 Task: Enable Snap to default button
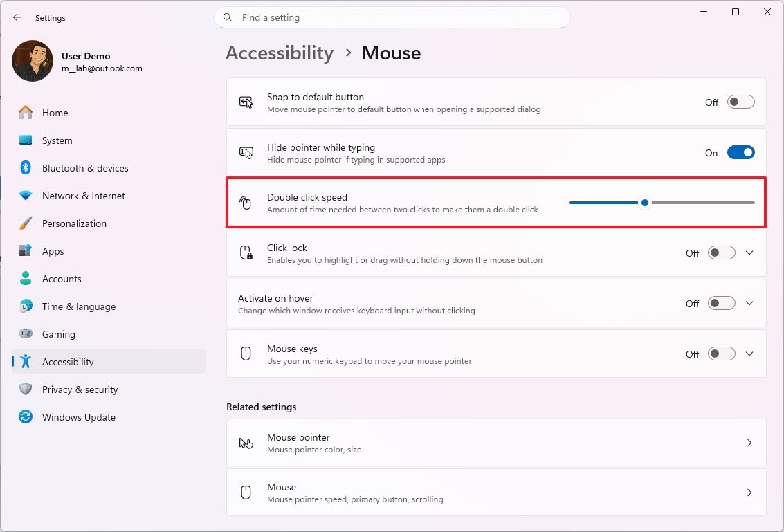(x=740, y=102)
